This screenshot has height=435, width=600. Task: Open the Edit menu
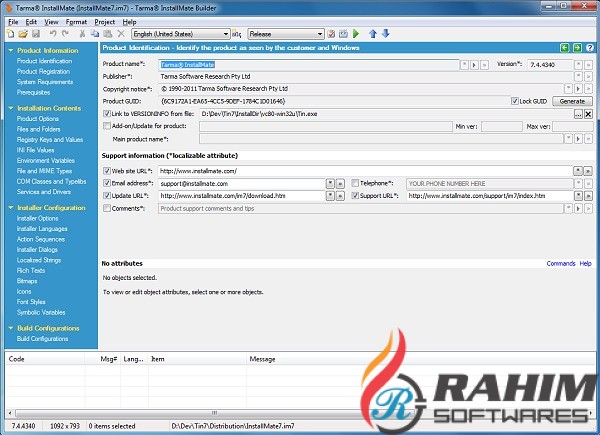(x=31, y=22)
